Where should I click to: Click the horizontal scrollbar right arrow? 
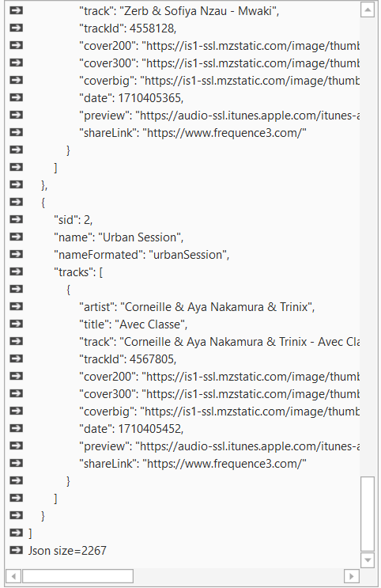click(x=352, y=576)
